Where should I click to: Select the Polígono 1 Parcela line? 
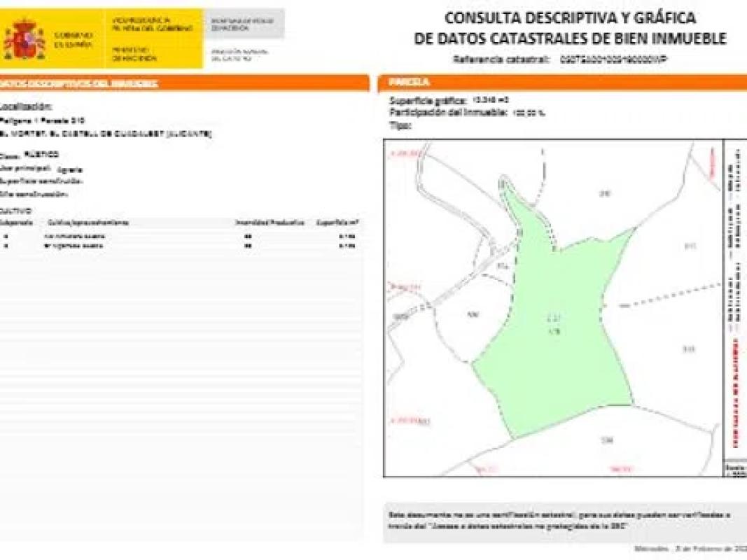coord(42,121)
